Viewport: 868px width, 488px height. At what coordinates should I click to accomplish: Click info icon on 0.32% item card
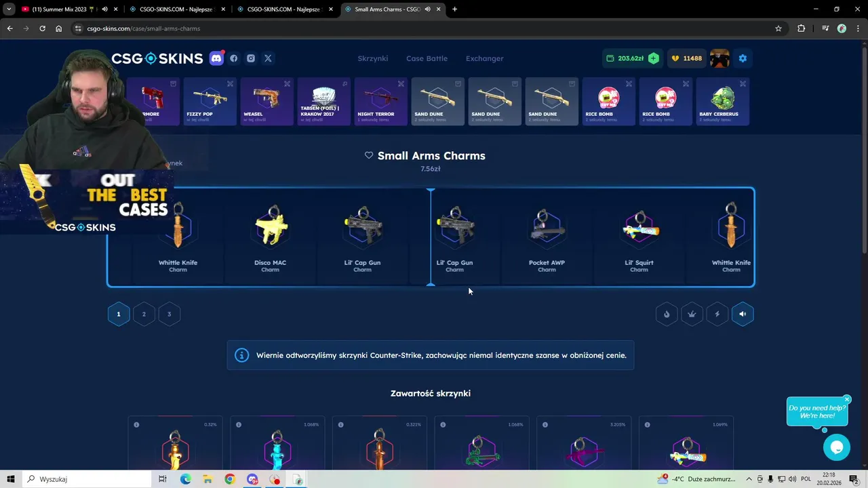pyautogui.click(x=136, y=425)
